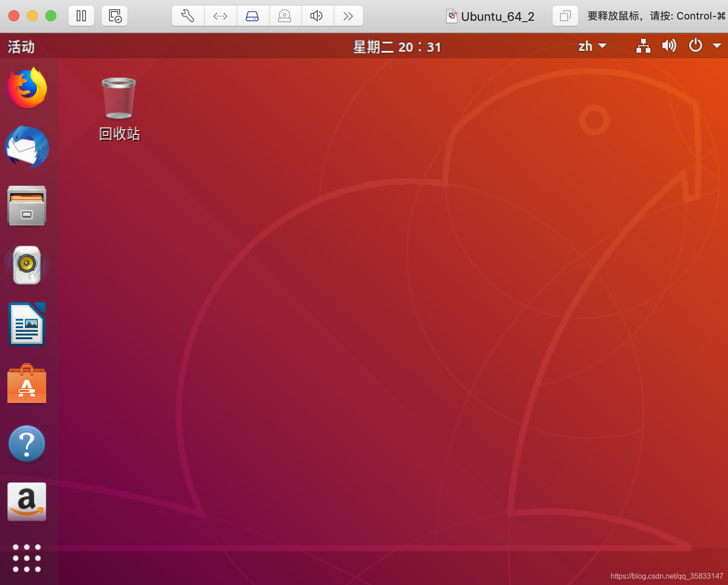Screen dimensions: 728x585
Task: Expand more toolbar devices chevron
Action: [x=348, y=16]
